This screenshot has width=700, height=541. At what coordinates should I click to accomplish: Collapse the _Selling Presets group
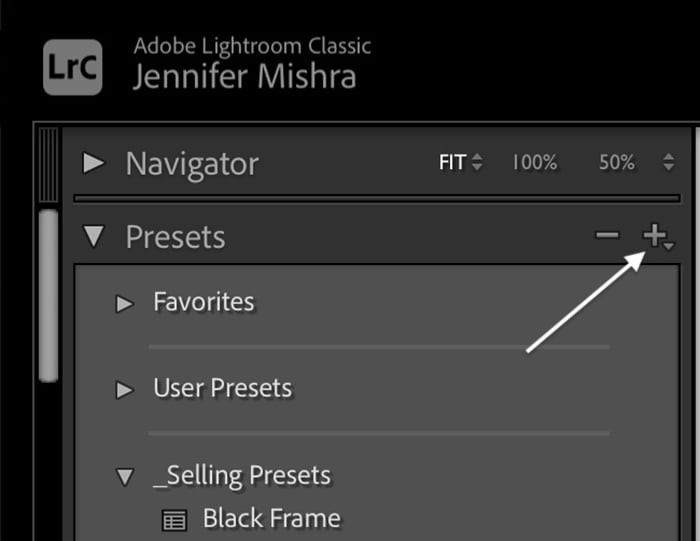coord(124,477)
